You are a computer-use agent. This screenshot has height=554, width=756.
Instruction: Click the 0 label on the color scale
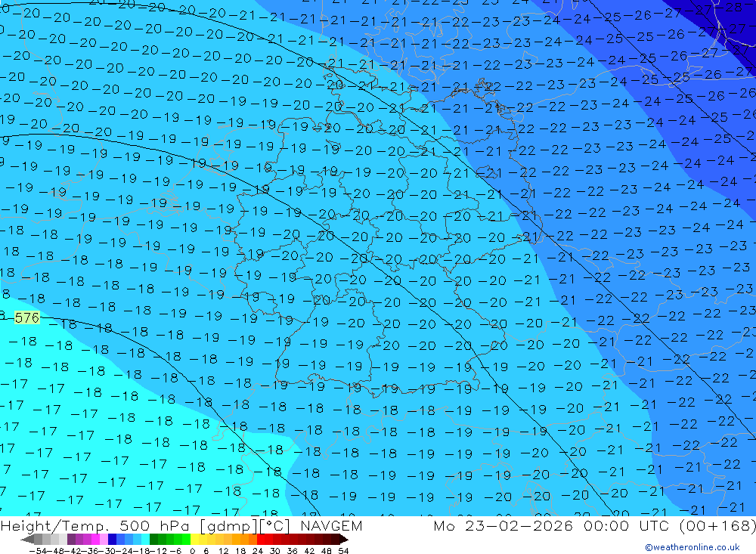192,551
